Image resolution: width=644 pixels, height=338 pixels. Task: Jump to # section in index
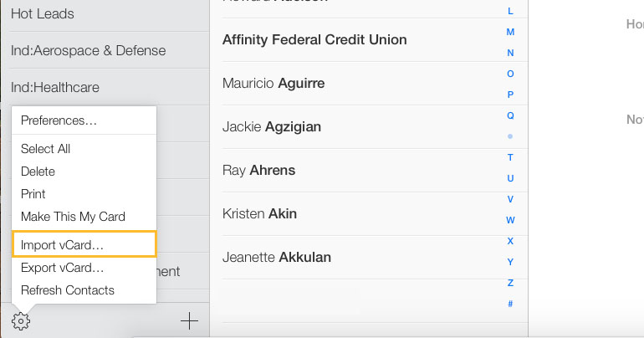pyautogui.click(x=510, y=304)
